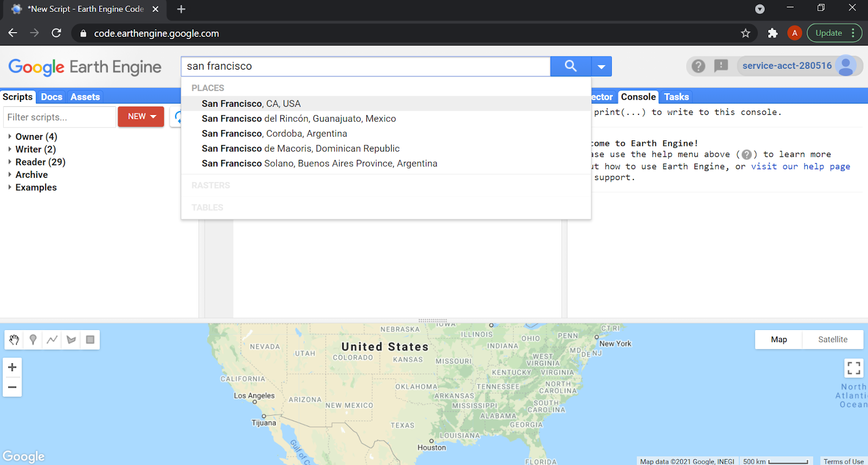The image size is (868, 465).
Task: Open the search options dropdown arrow
Action: click(x=601, y=67)
